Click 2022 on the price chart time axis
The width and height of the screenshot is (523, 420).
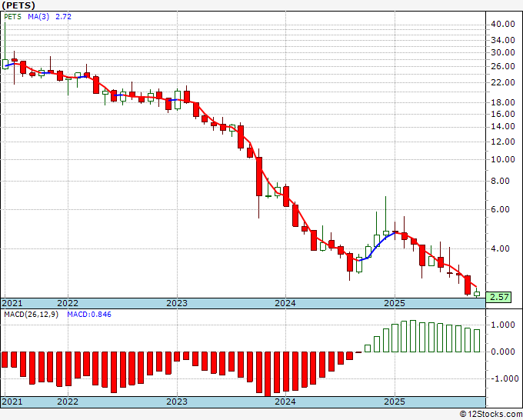[x=68, y=303]
